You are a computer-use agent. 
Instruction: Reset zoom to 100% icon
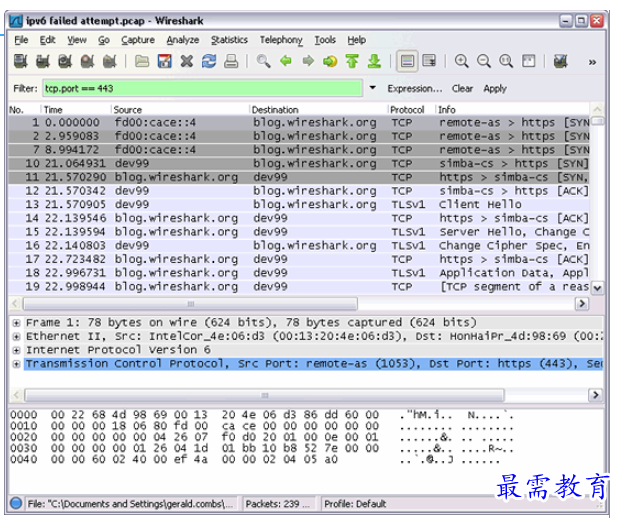click(506, 61)
